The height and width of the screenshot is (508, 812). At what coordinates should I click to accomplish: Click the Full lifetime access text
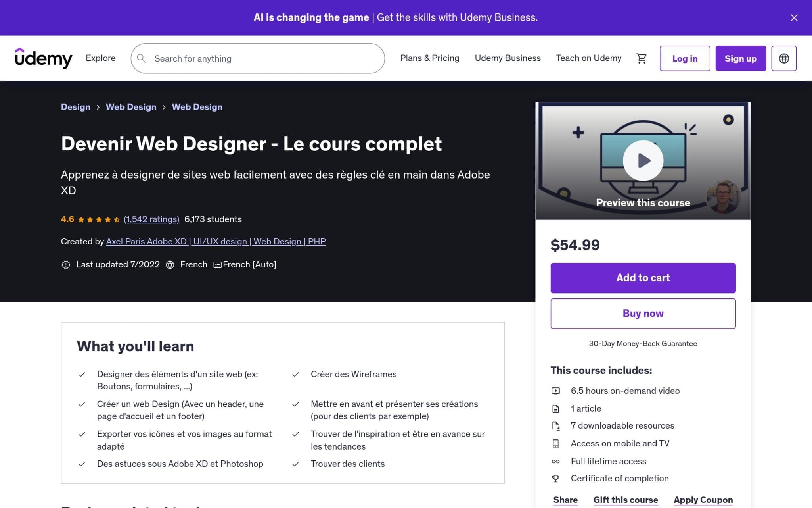pos(608,461)
